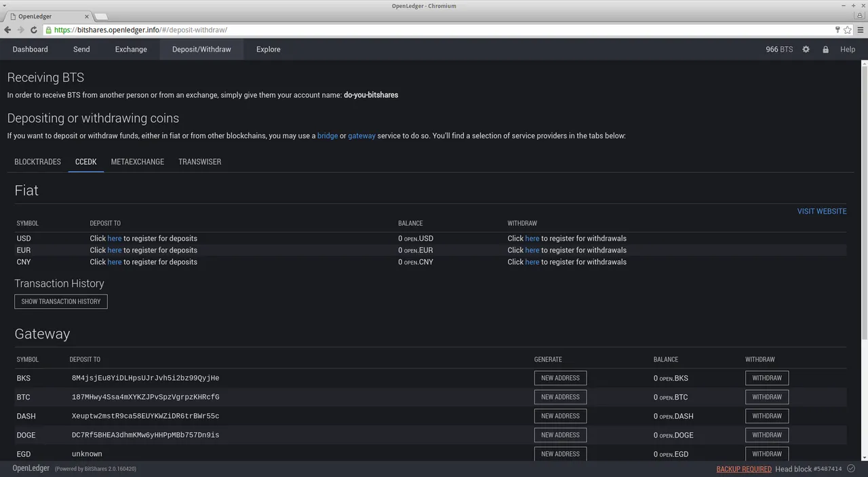
Task: Click 'here' to register USD withdrawals
Action: pyautogui.click(x=532, y=238)
